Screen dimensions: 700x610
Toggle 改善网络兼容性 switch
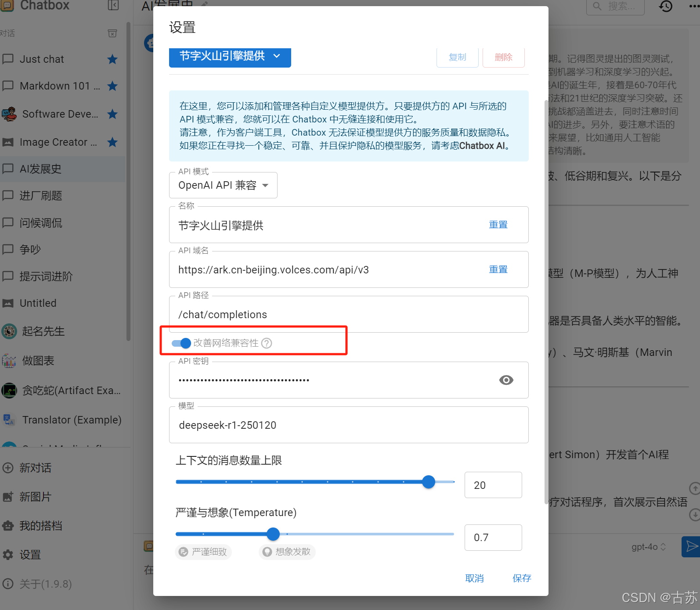click(x=181, y=343)
